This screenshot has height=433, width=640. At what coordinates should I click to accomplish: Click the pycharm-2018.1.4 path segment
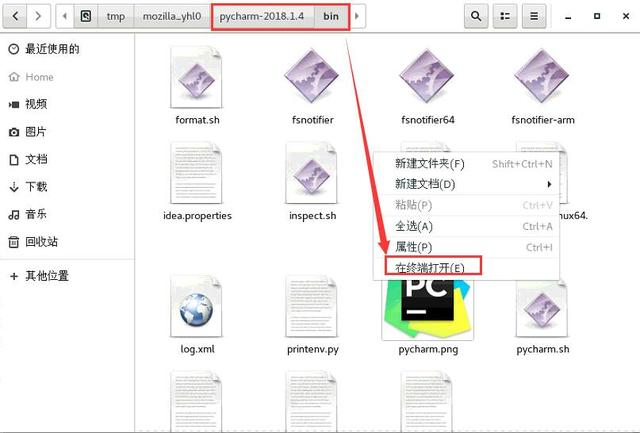click(x=262, y=16)
